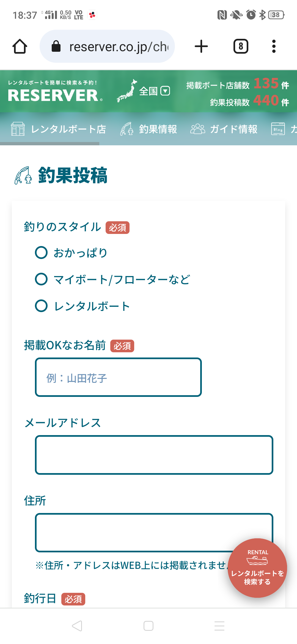Select the レンタルボート radio option
This screenshot has width=297, height=644.
coord(41,306)
